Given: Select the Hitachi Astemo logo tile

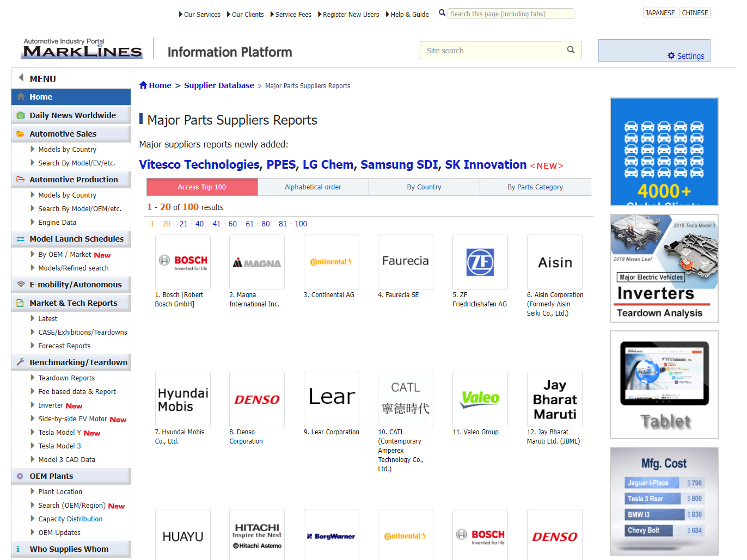Looking at the screenshot, I should [257, 534].
